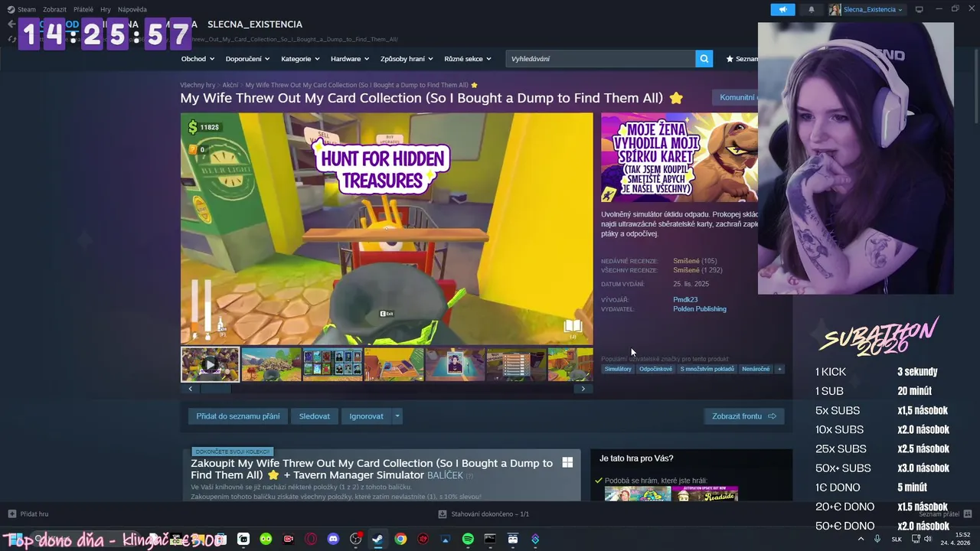Click the SLK keyboard language indicator
The width and height of the screenshot is (980, 551).
tap(897, 539)
